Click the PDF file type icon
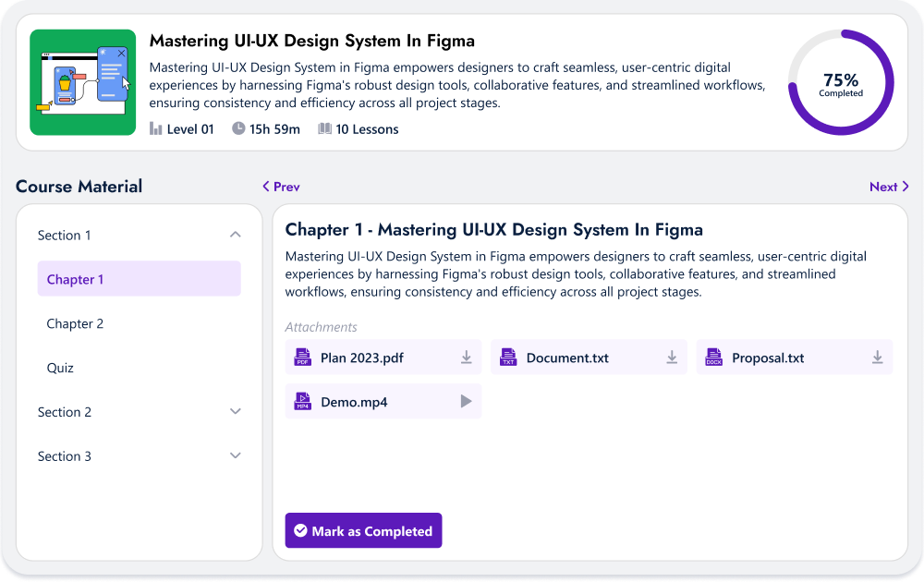 pos(302,358)
